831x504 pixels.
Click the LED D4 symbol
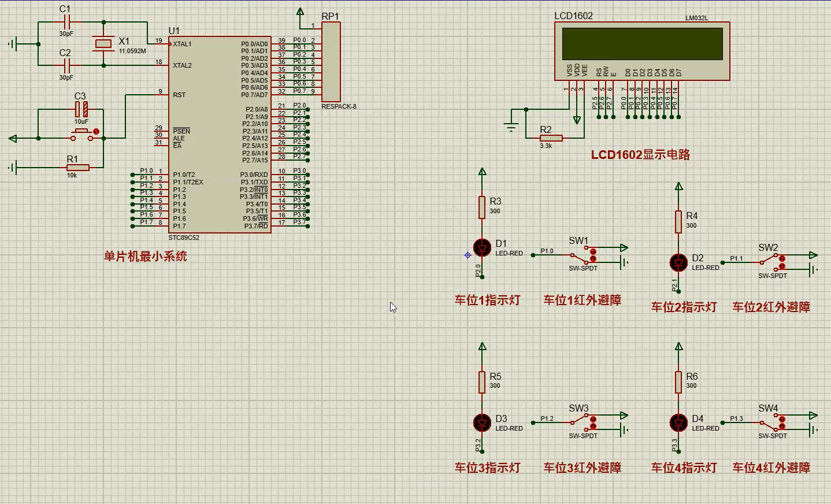click(x=678, y=423)
